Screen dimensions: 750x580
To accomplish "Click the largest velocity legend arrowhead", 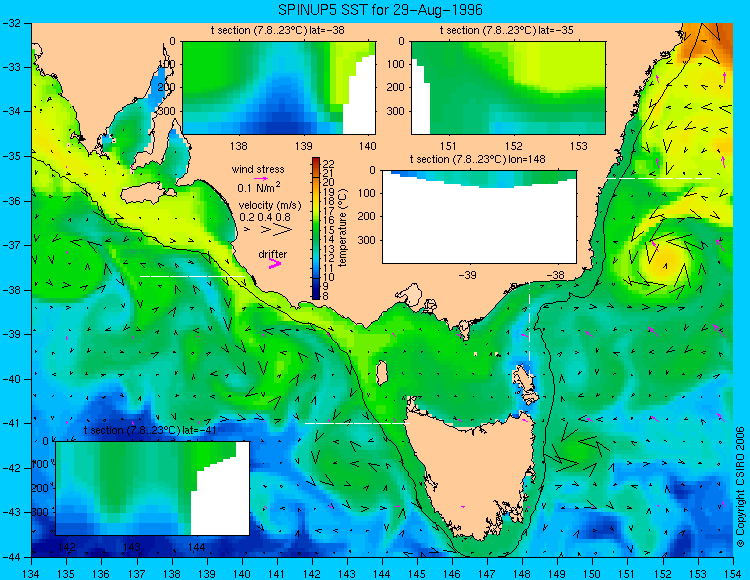I will (283, 230).
